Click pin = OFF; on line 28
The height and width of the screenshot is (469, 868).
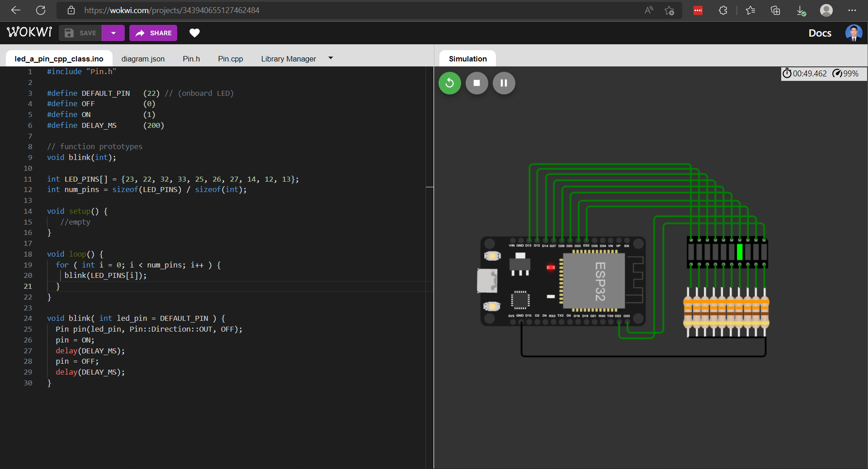(x=77, y=361)
